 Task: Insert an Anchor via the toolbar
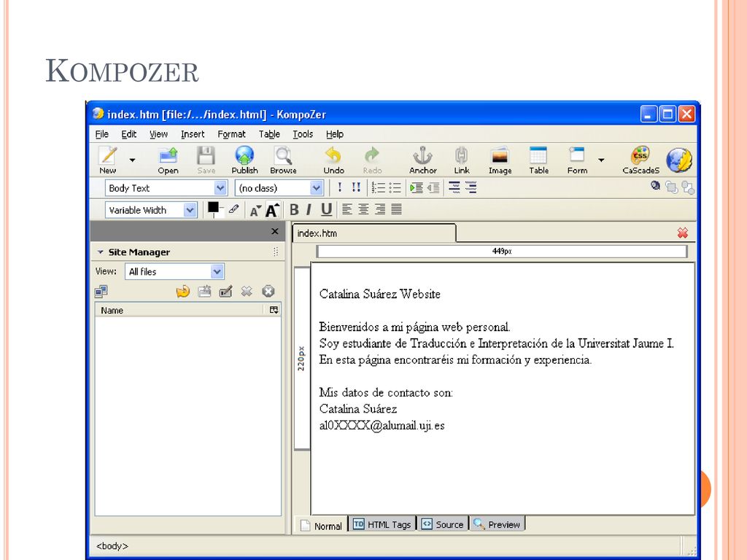pyautogui.click(x=422, y=155)
